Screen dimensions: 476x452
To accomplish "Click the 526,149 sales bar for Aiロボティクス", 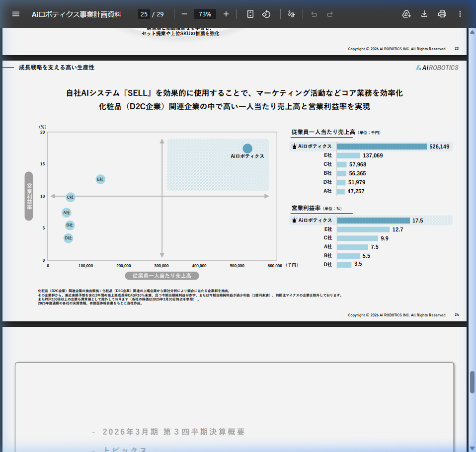I will [382, 147].
